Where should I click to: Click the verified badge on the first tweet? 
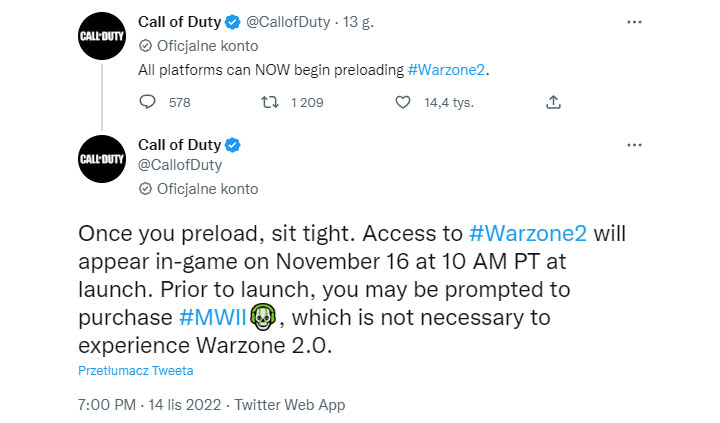pos(232,22)
